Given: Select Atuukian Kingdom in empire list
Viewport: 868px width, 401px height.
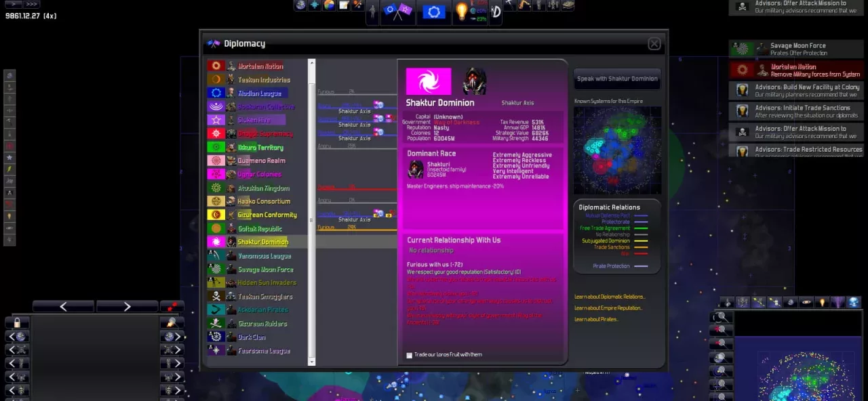Looking at the screenshot, I should coord(257,188).
